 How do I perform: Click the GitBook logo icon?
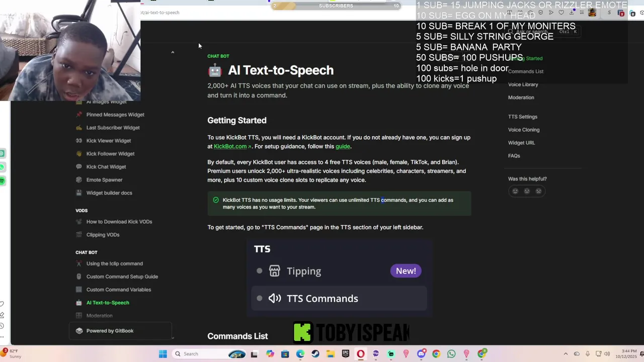tap(79, 331)
